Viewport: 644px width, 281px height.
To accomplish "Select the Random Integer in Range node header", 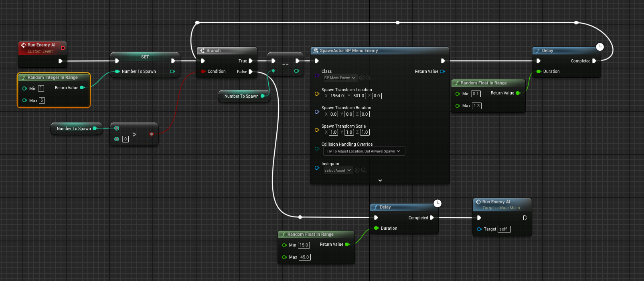I will pyautogui.click(x=53, y=77).
